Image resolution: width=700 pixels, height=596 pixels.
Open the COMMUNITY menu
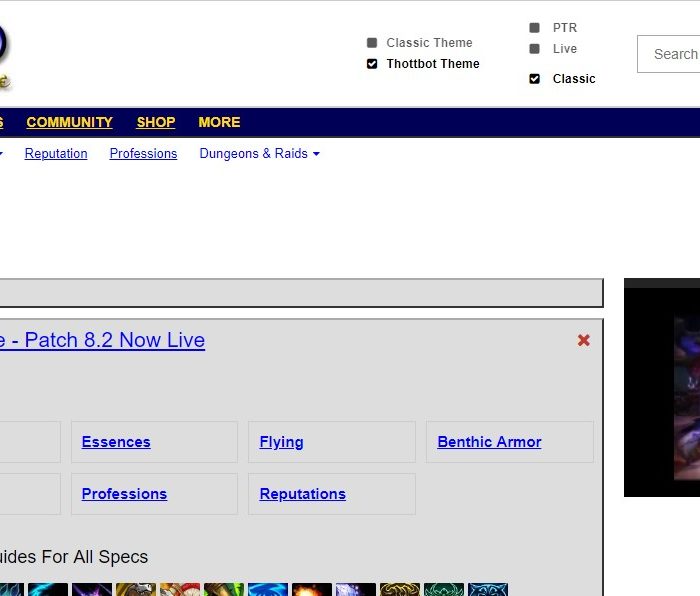click(69, 122)
